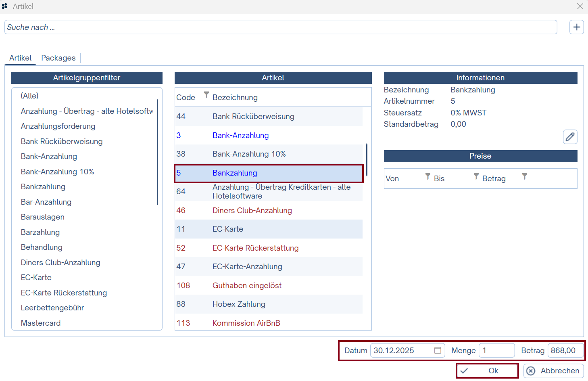Click the Suche nach search field

pos(281,27)
